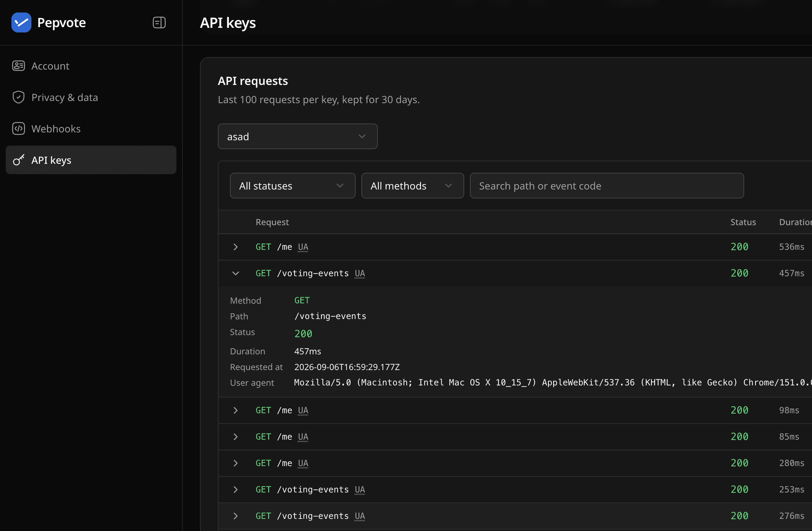
Task: Click the API requests heading
Action: (253, 81)
